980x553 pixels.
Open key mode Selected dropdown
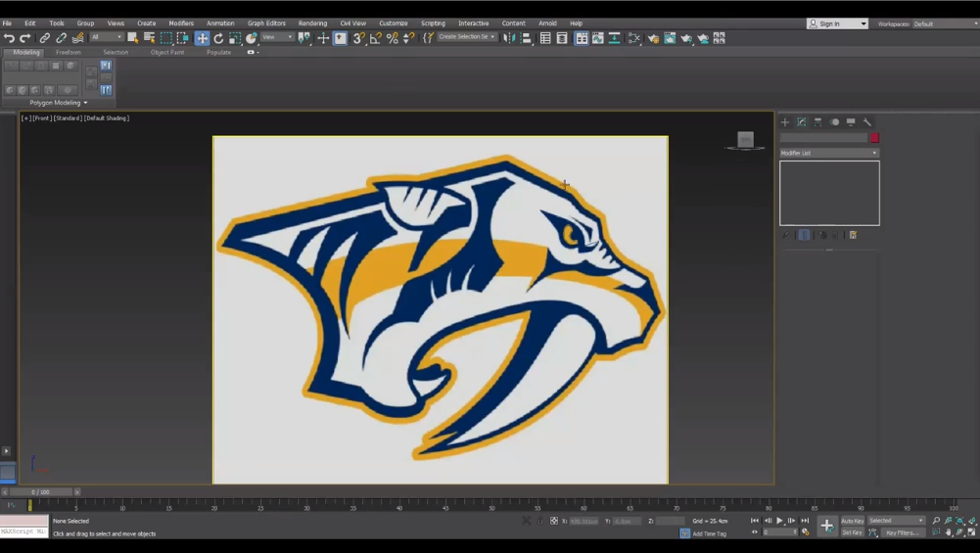click(896, 521)
